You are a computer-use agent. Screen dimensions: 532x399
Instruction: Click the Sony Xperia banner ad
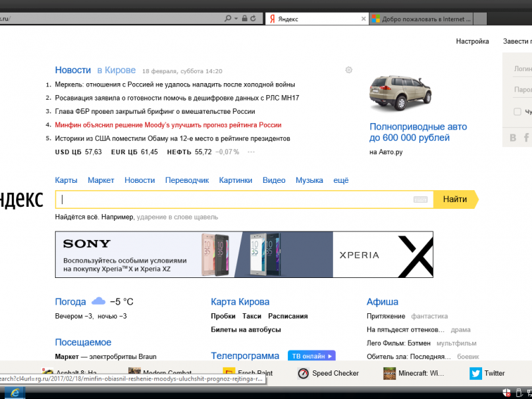tap(244, 255)
